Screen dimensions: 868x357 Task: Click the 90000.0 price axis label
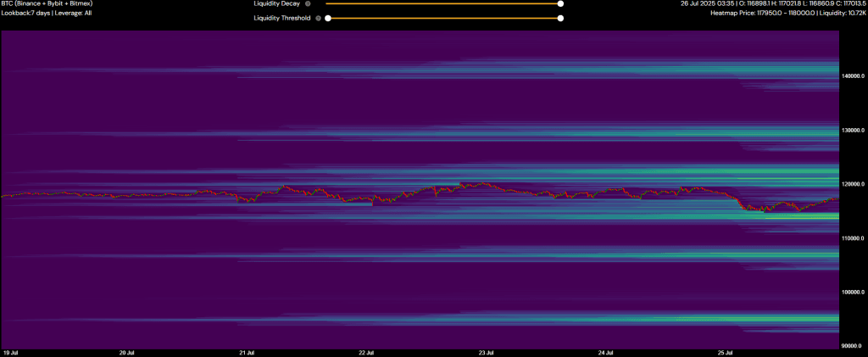pos(853,346)
